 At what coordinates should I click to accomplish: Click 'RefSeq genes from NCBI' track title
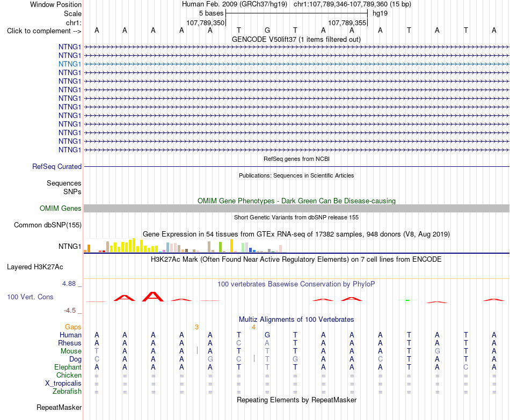[x=296, y=159]
